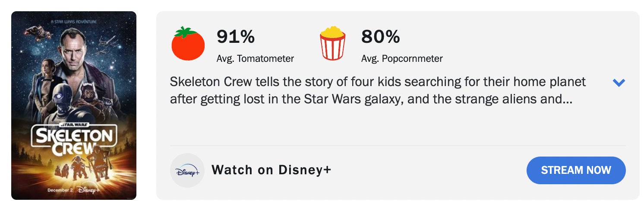Image resolution: width=644 pixels, height=205 pixels.
Task: Expand the description with the blue chevron
Action: [x=619, y=82]
